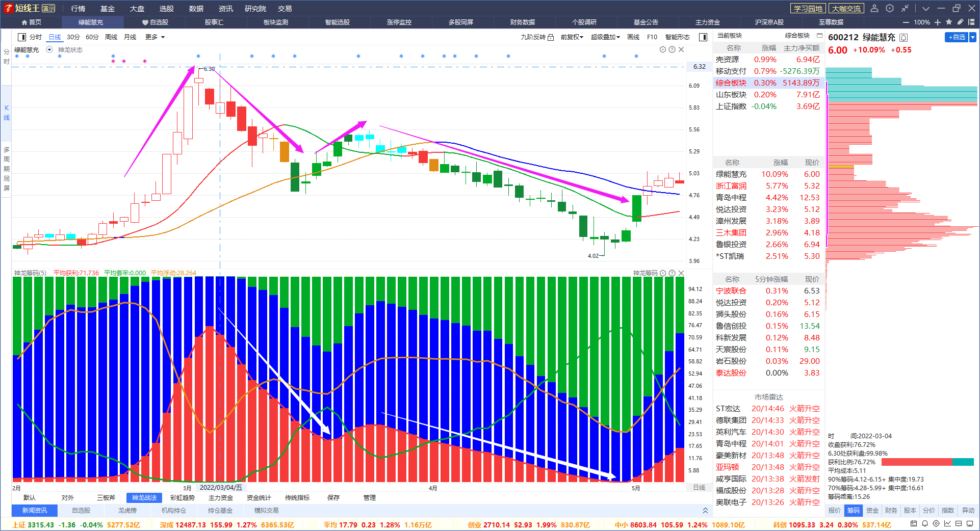Expand the 绿能慧充 indicator circle dropdown
This screenshot has width=980, height=531.
pyautogui.click(x=49, y=50)
